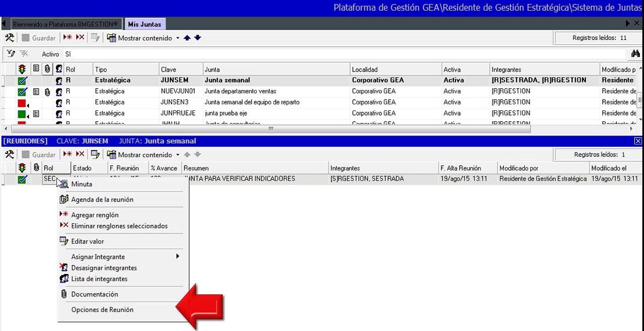644x331 pixels.
Task: Click the add-row icon in the REUNIONES toolbar
Action: (68, 154)
